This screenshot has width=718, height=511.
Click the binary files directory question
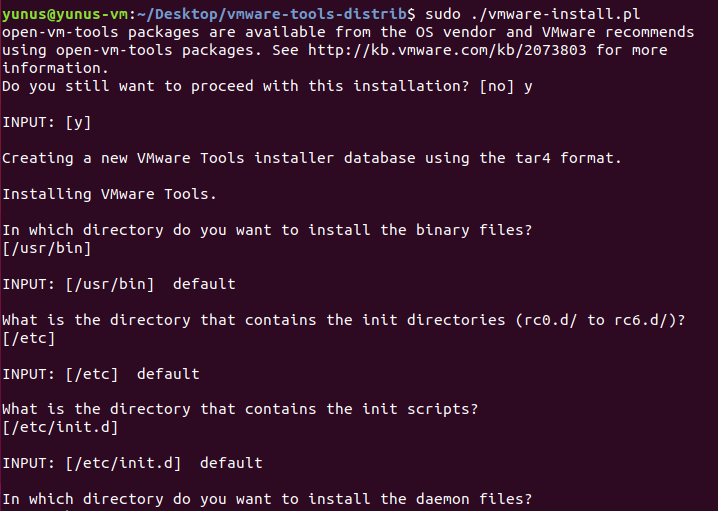pos(267,230)
